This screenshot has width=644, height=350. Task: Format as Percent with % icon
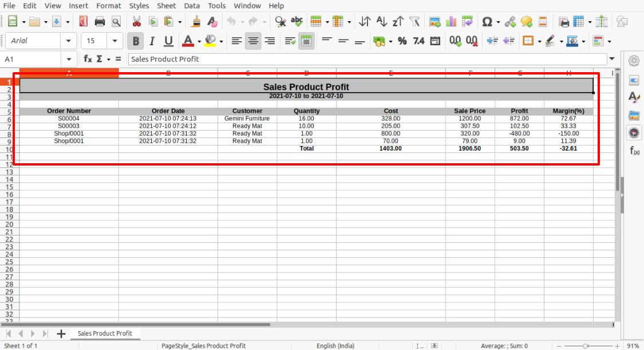tap(402, 41)
